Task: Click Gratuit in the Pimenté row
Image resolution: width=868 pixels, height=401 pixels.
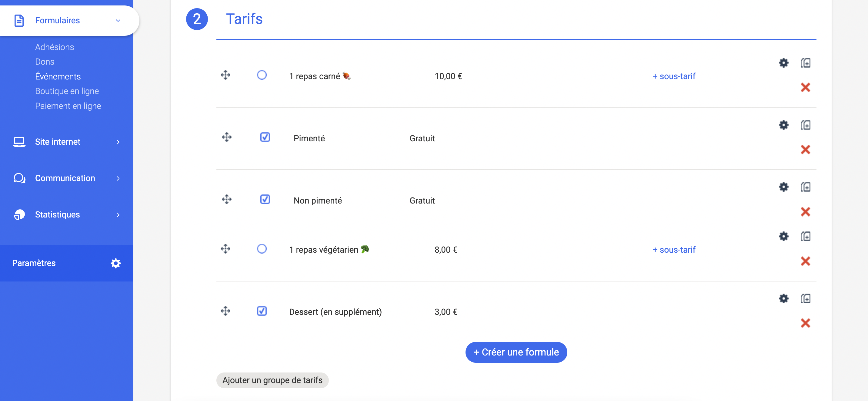Action: (x=422, y=138)
